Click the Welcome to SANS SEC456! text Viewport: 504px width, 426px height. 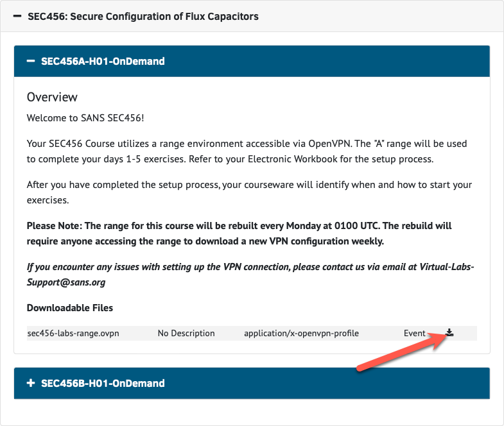(85, 118)
